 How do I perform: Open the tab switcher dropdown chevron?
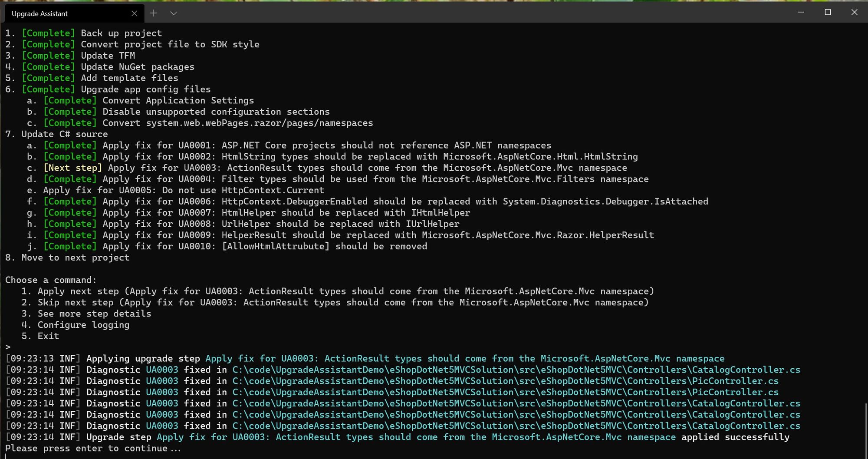tap(174, 13)
